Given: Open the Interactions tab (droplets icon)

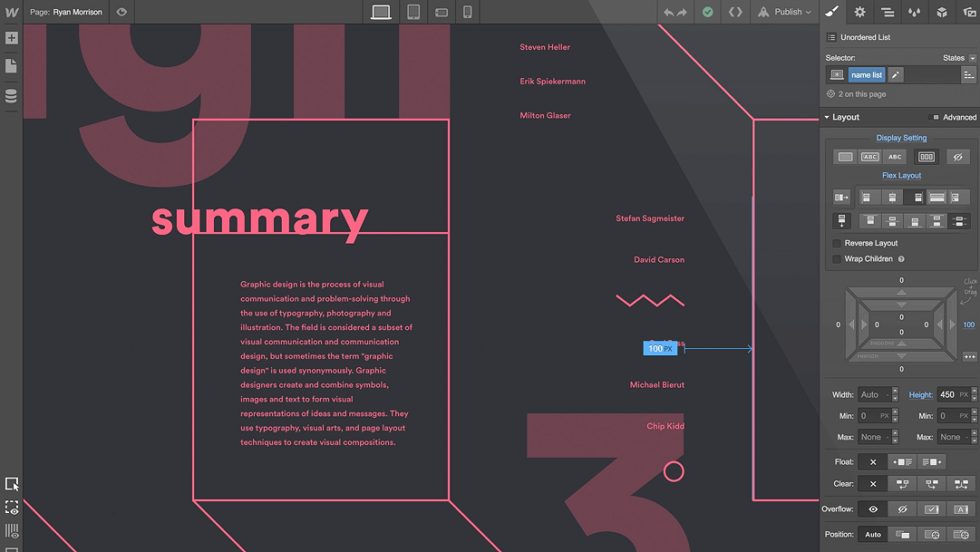Looking at the screenshot, I should pyautogui.click(x=915, y=12).
